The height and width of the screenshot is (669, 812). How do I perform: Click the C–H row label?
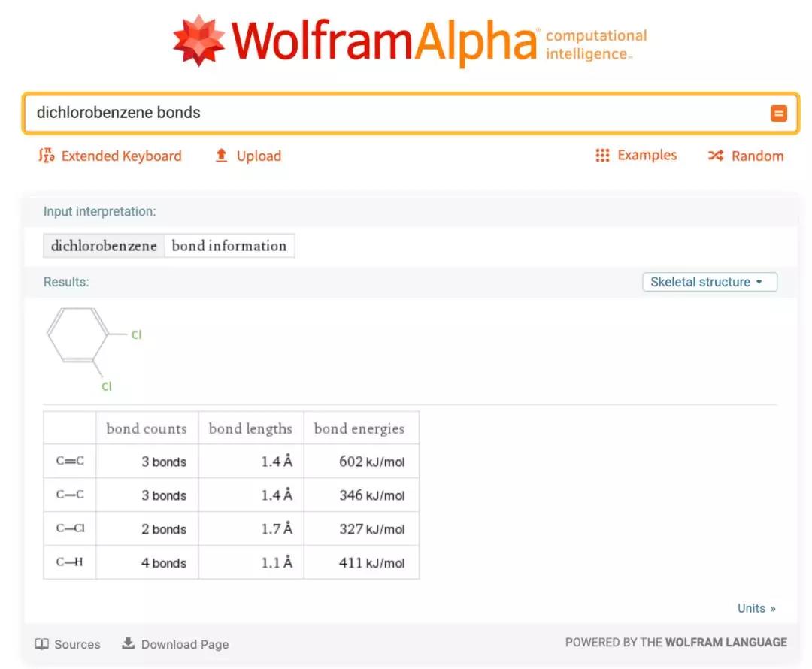coord(70,562)
